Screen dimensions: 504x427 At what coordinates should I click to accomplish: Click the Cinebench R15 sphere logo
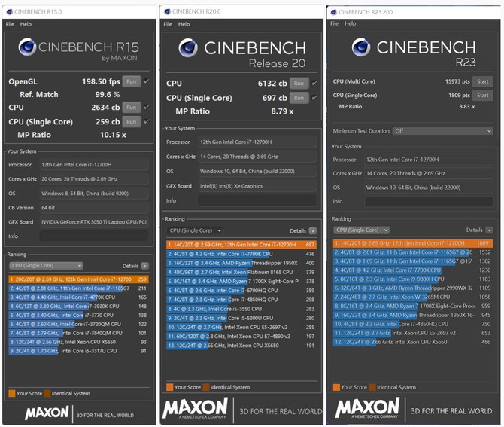(x=28, y=49)
